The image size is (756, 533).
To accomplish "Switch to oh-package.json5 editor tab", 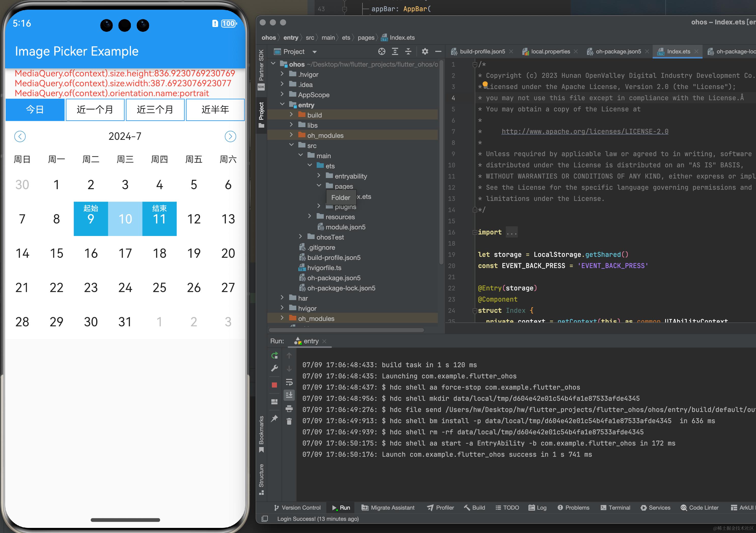I will (x=618, y=52).
